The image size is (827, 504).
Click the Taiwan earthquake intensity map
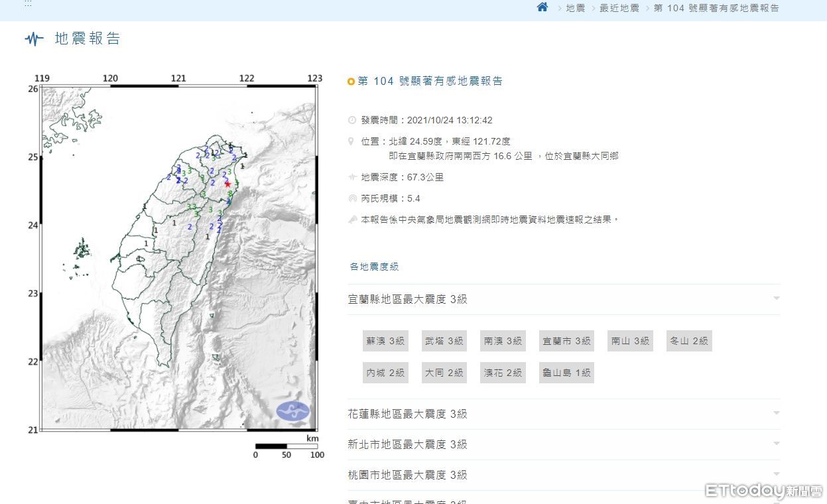click(x=178, y=259)
